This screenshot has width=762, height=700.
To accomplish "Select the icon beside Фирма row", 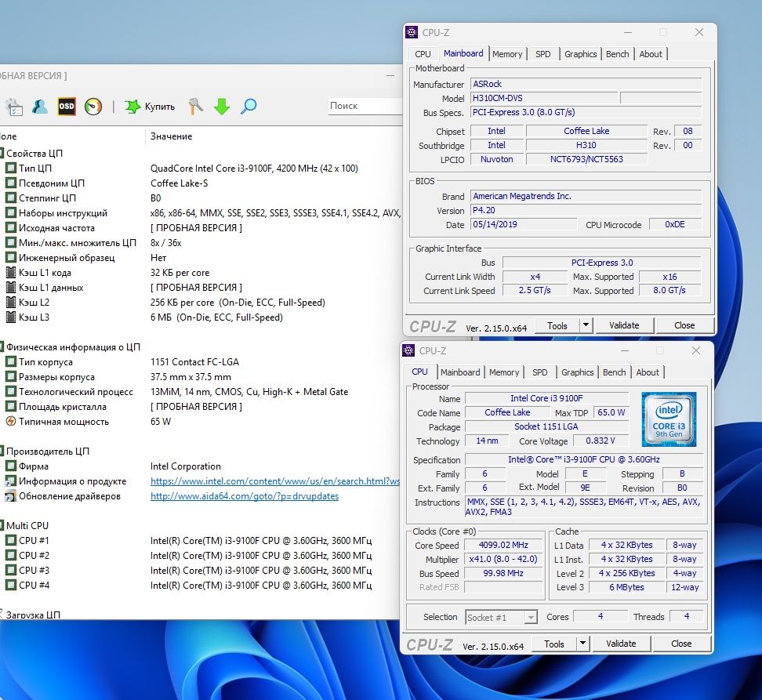I will coord(11,466).
